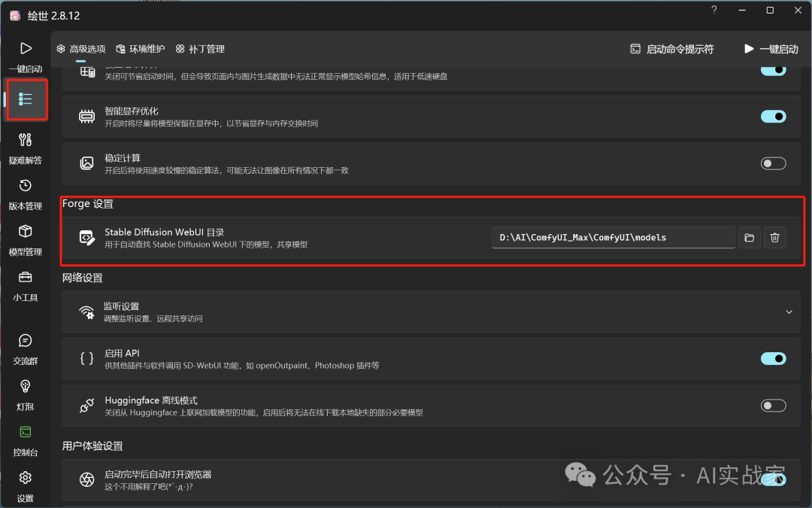Open 灯泡 lightbulb page
The image size is (812, 508).
click(26, 395)
